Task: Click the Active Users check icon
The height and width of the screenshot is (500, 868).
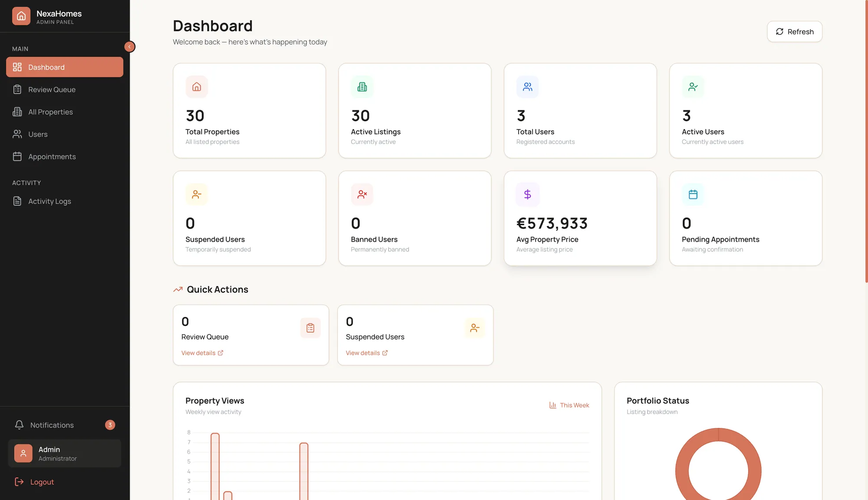Action: [693, 87]
